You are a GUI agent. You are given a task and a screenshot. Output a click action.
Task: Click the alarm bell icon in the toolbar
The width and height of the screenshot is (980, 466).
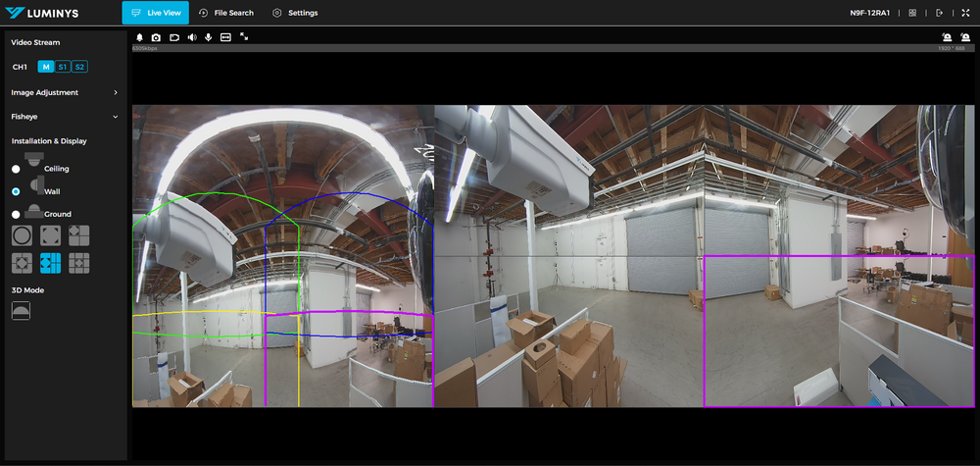click(139, 37)
